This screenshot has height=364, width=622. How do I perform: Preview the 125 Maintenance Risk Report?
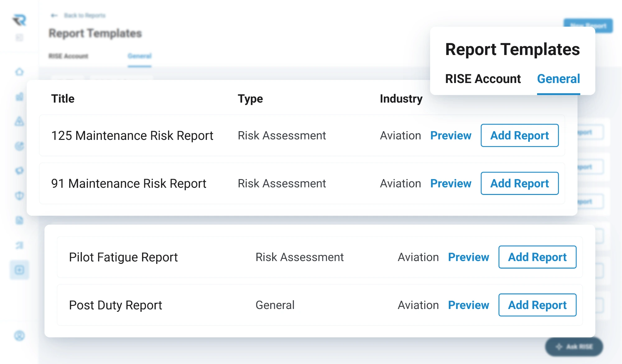[451, 136]
